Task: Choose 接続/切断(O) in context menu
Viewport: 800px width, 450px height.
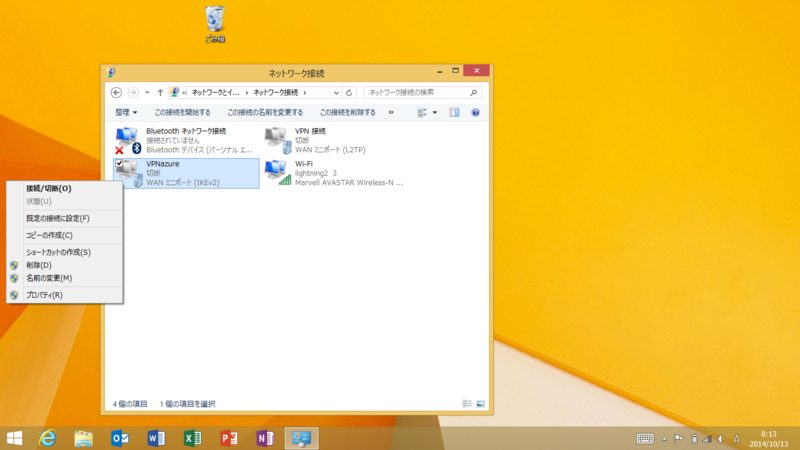Action: click(x=65, y=188)
